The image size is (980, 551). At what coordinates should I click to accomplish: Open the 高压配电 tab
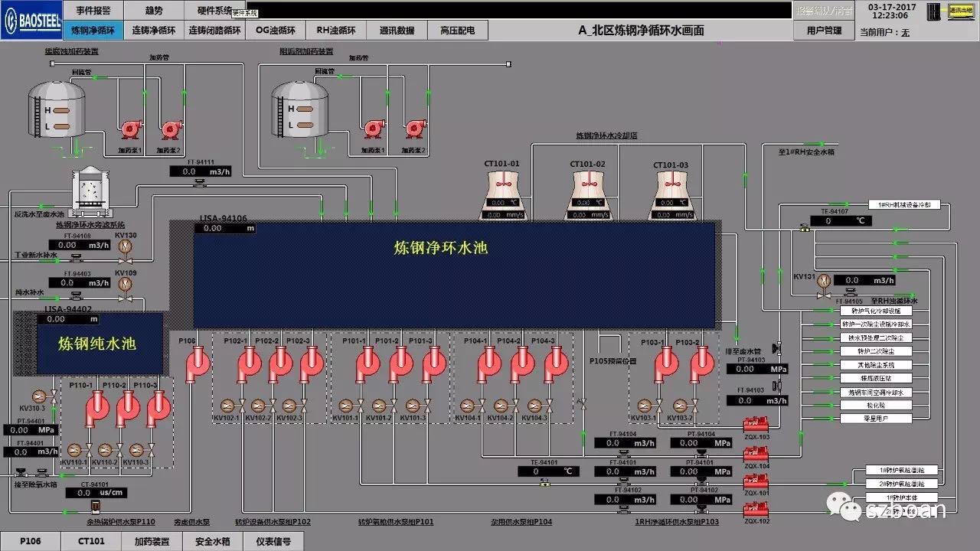coord(458,31)
